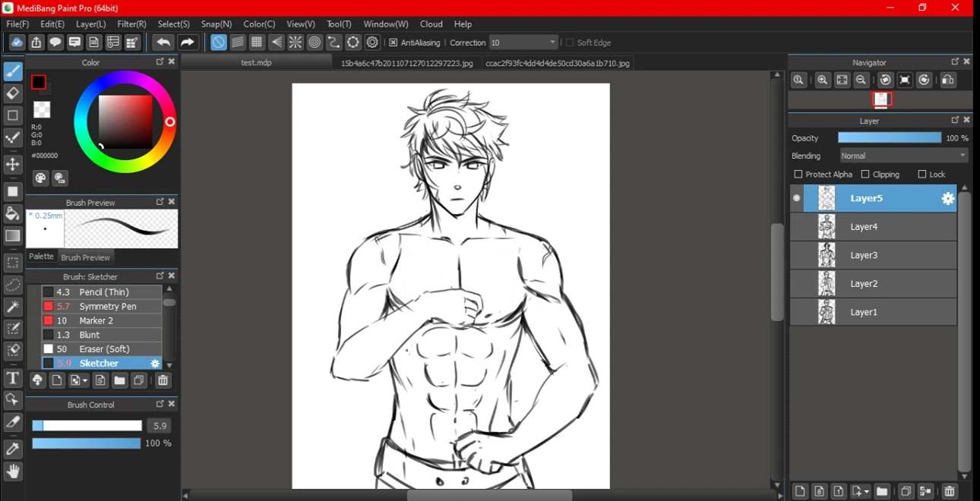Enable parallel line snap
This screenshot has width=980, height=501.
coord(238,43)
